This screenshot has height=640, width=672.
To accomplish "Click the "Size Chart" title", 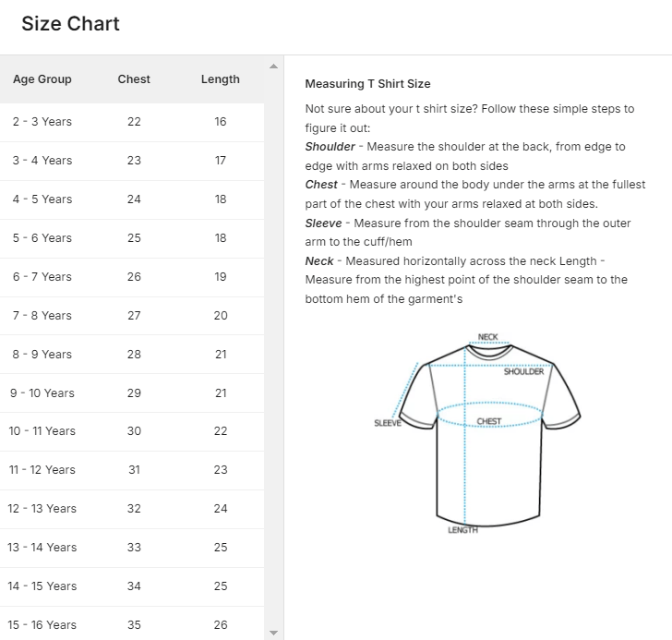I will (70, 24).
